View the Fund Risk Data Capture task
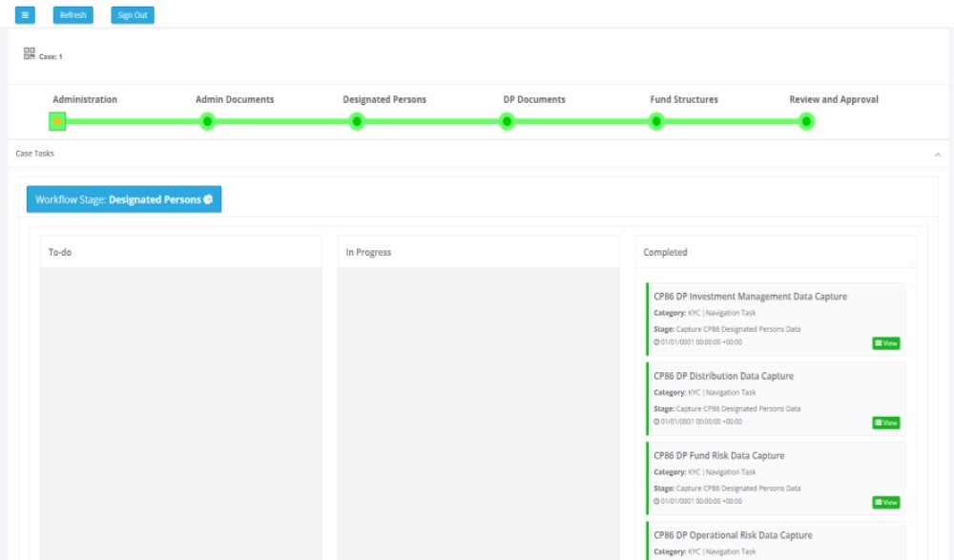 coord(885,503)
